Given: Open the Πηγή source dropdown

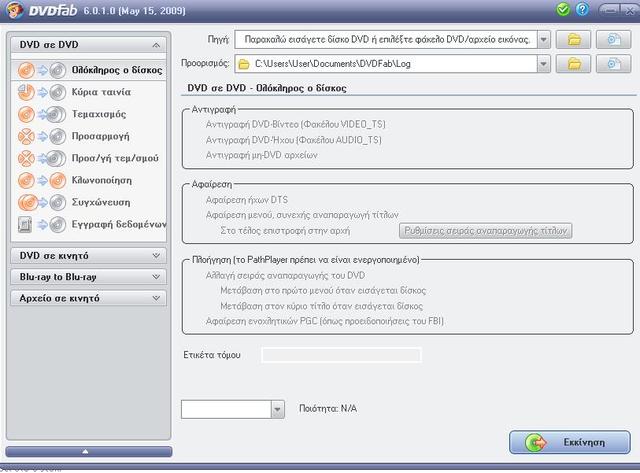Looking at the screenshot, I should click(543, 40).
